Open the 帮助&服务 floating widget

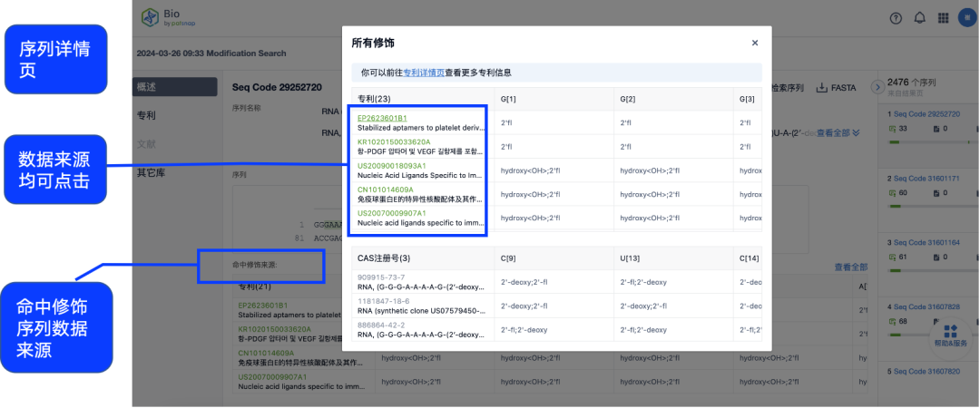[950, 335]
